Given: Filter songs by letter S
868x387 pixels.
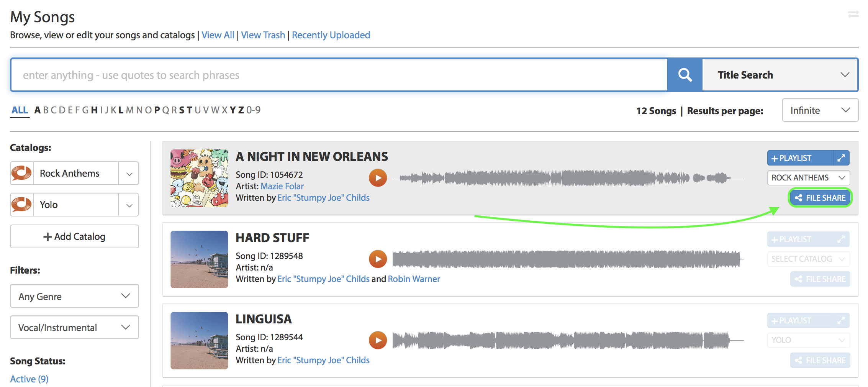Looking at the screenshot, I should [x=182, y=110].
